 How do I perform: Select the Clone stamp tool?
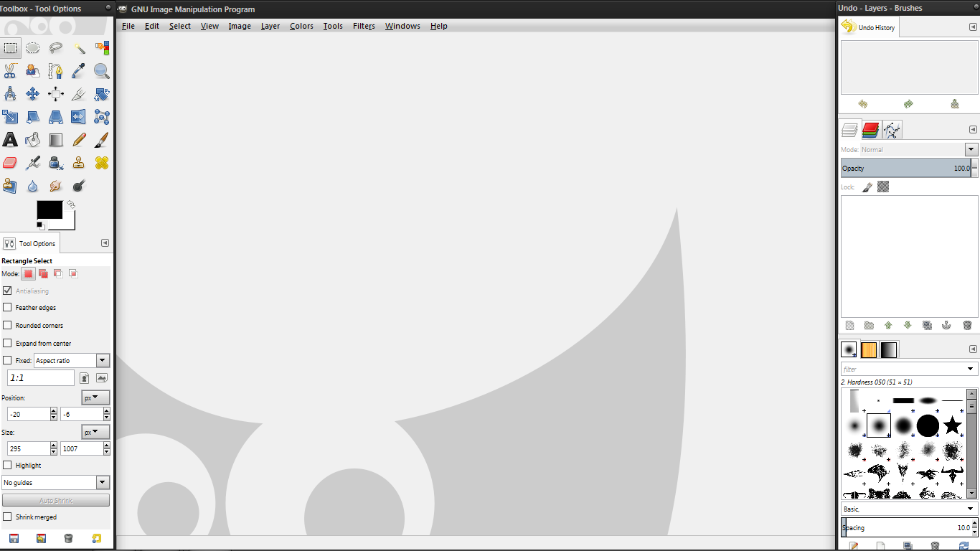tap(79, 163)
